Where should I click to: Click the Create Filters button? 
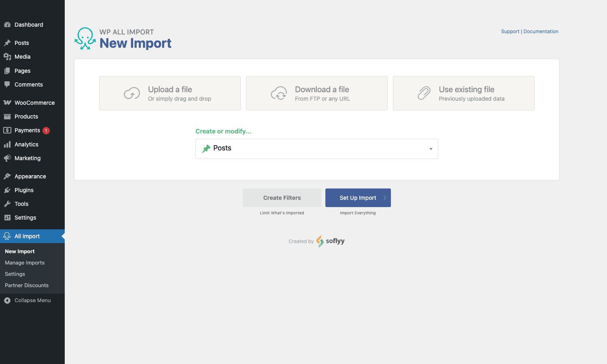[282, 198]
